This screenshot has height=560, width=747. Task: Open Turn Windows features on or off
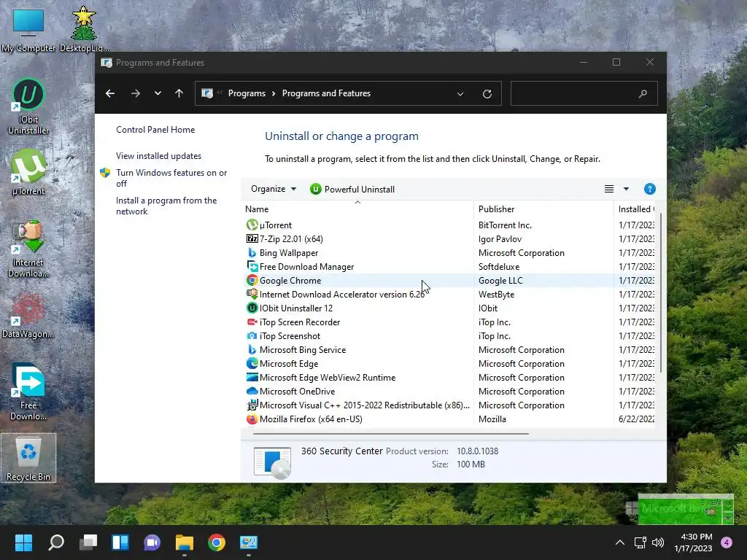coord(171,178)
